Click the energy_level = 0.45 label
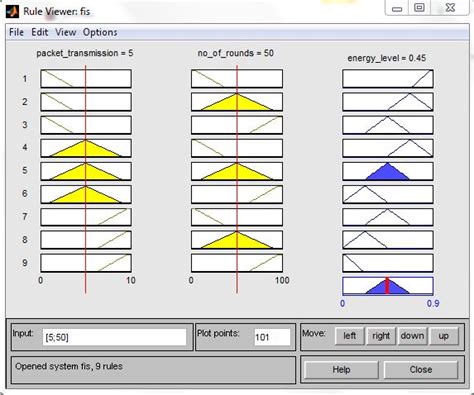 coord(387,58)
